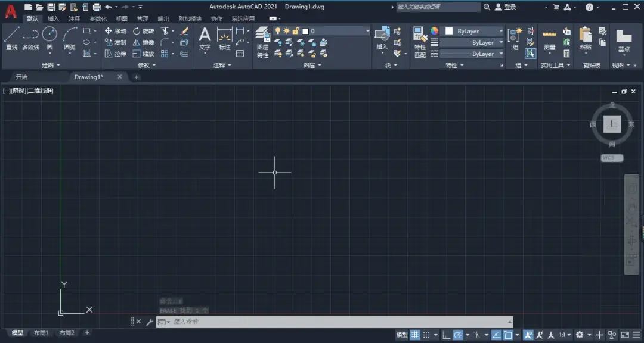Open the 参数化 (Parametric) ribbon tab
The height and width of the screenshot is (343, 644).
coord(98,18)
